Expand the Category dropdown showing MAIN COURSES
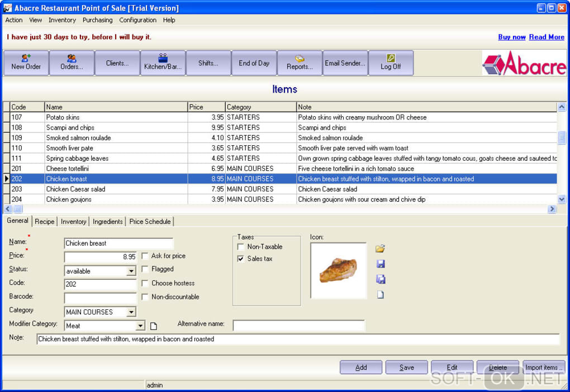The height and width of the screenshot is (392, 570). 131,312
